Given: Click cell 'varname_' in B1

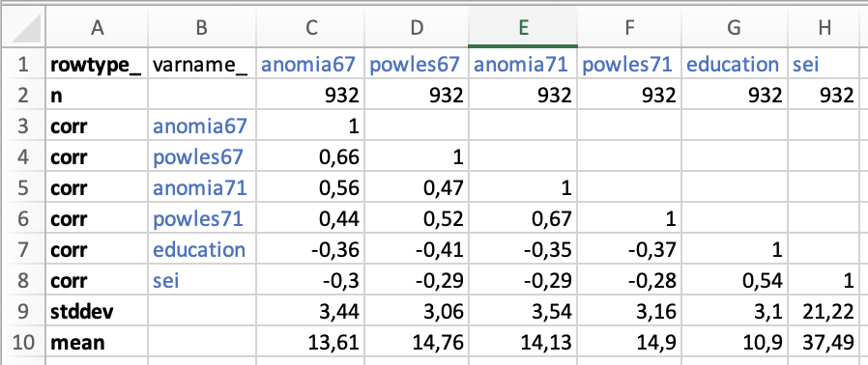Looking at the screenshot, I should tap(201, 65).
